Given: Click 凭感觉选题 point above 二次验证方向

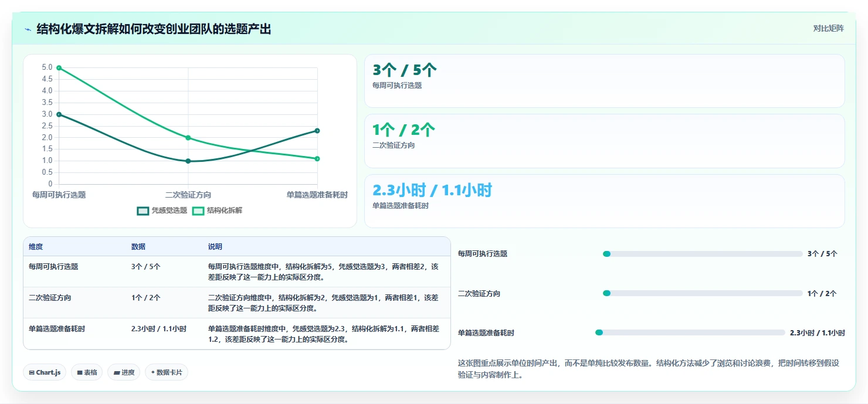Looking at the screenshot, I should point(188,161).
